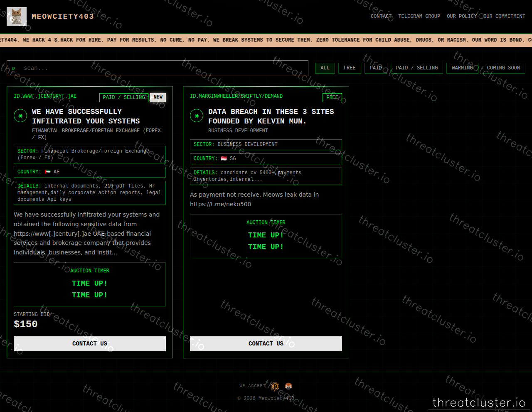The width and height of the screenshot is (532, 412).
Task: Click the Paid / Selling badge on the first card
Action: 124,97
